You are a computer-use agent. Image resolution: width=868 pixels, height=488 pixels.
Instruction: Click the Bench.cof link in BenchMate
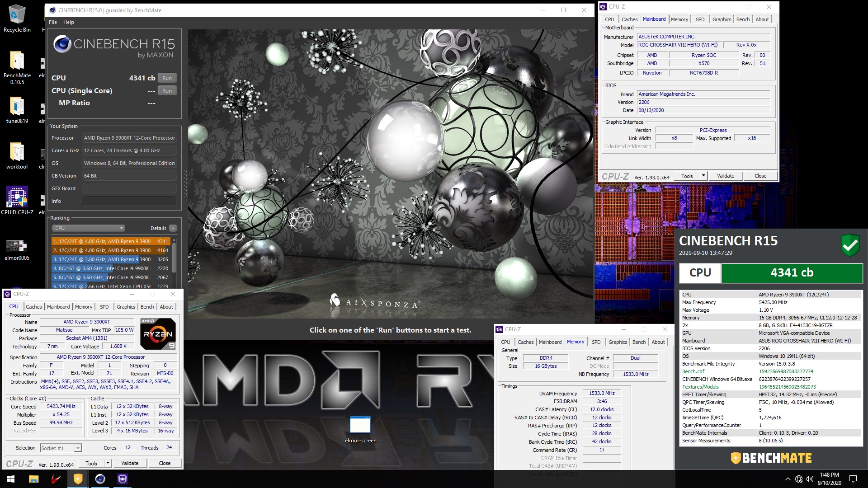(x=693, y=371)
